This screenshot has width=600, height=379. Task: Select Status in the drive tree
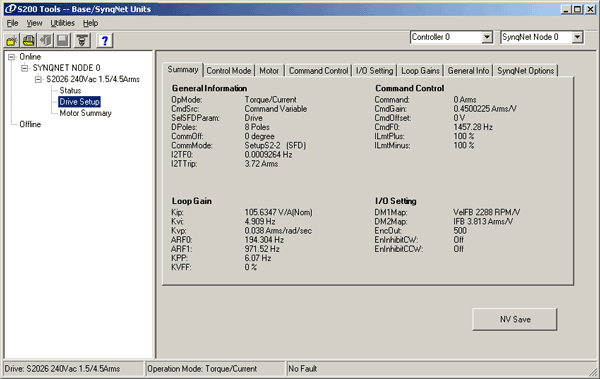click(x=70, y=91)
